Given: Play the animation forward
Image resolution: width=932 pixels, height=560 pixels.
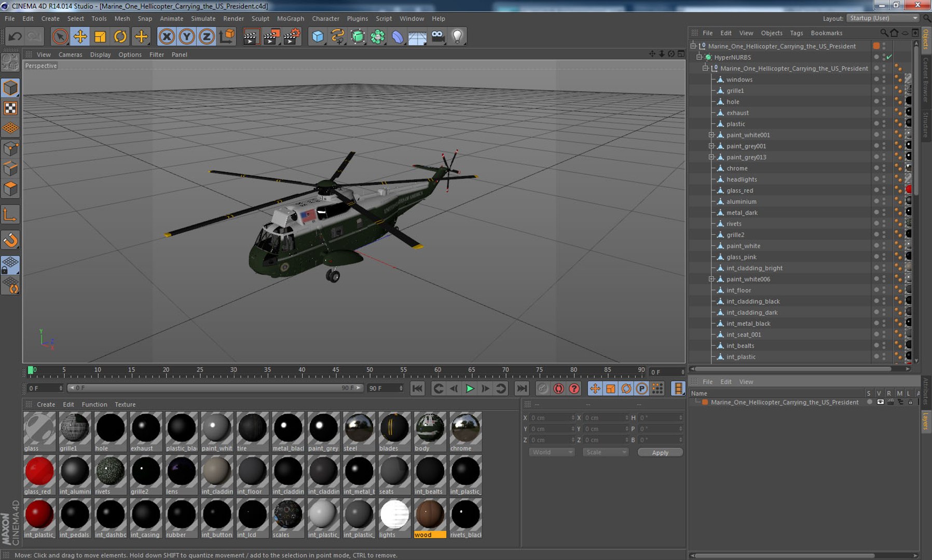Looking at the screenshot, I should point(470,388).
